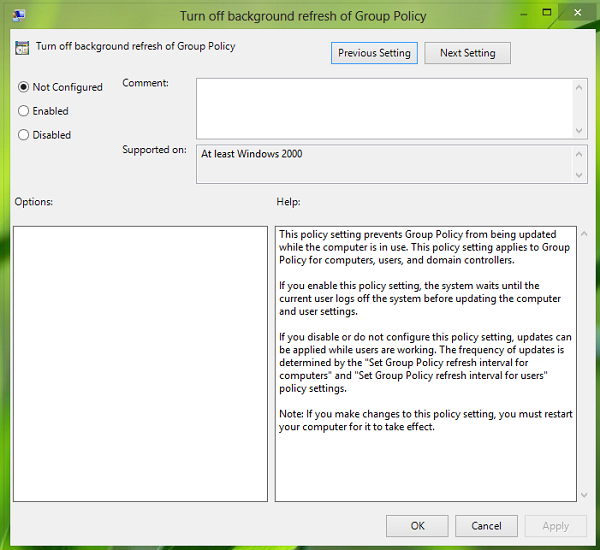Click Supported on box scroll down arrow
Image resolution: width=600 pixels, height=550 pixels.
click(580, 175)
